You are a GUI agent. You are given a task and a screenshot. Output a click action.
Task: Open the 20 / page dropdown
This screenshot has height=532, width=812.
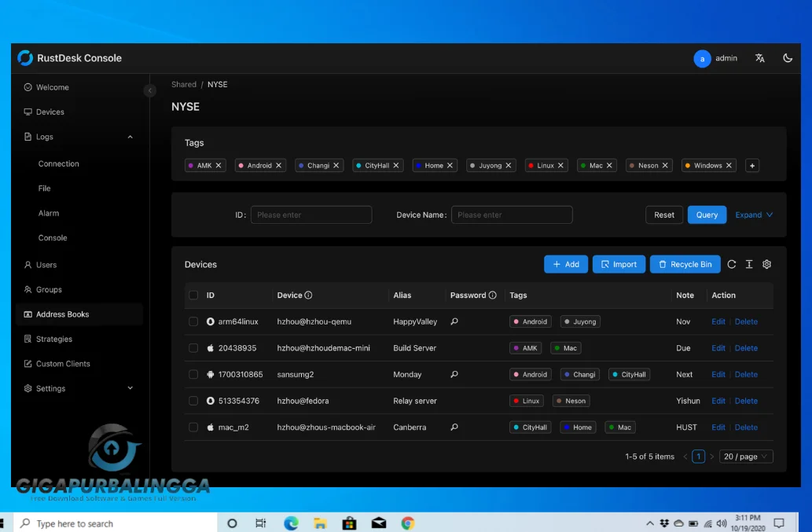click(746, 457)
